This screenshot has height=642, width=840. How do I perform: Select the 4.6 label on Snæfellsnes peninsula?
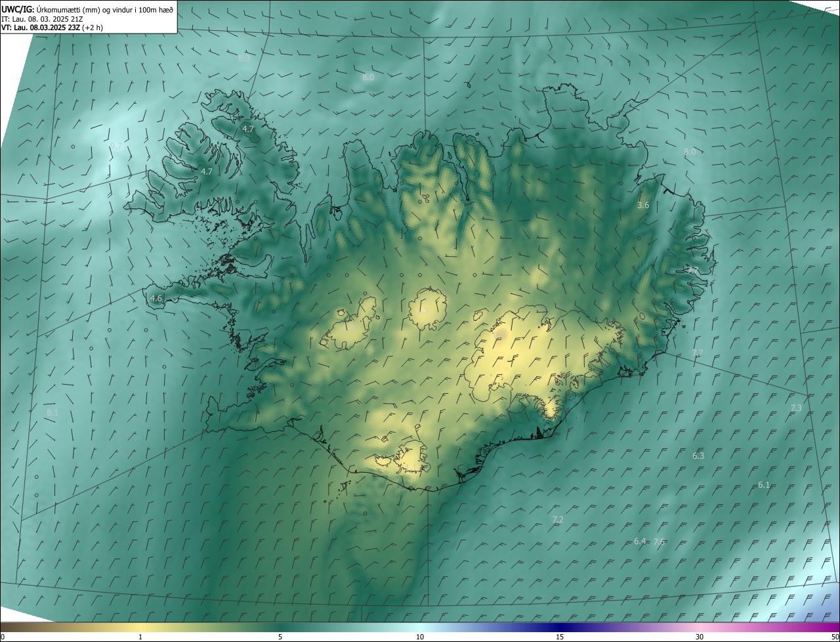click(156, 299)
